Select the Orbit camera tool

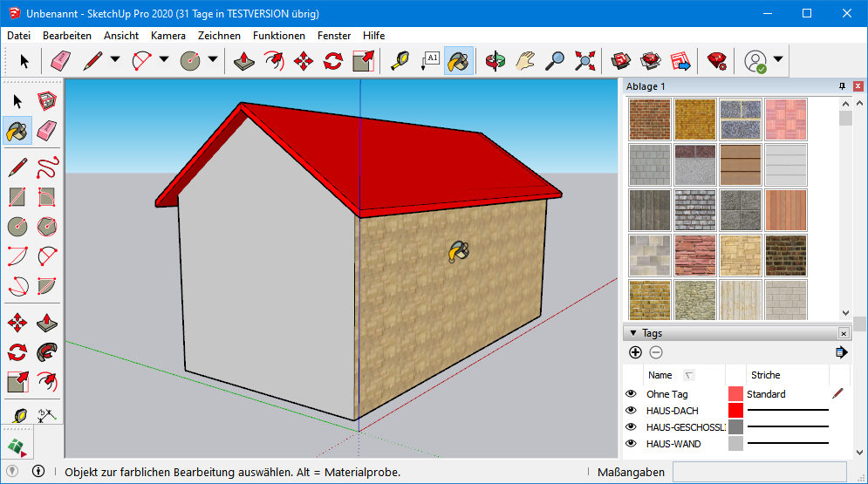(496, 61)
